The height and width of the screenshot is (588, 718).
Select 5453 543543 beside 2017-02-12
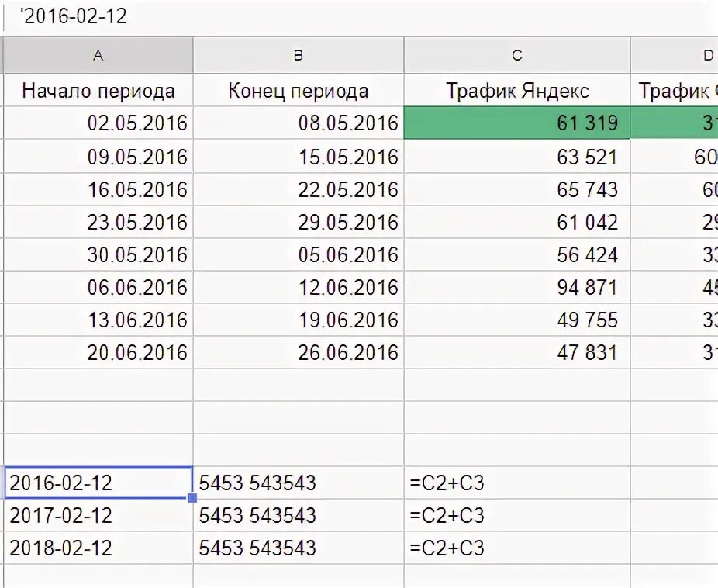point(298,515)
